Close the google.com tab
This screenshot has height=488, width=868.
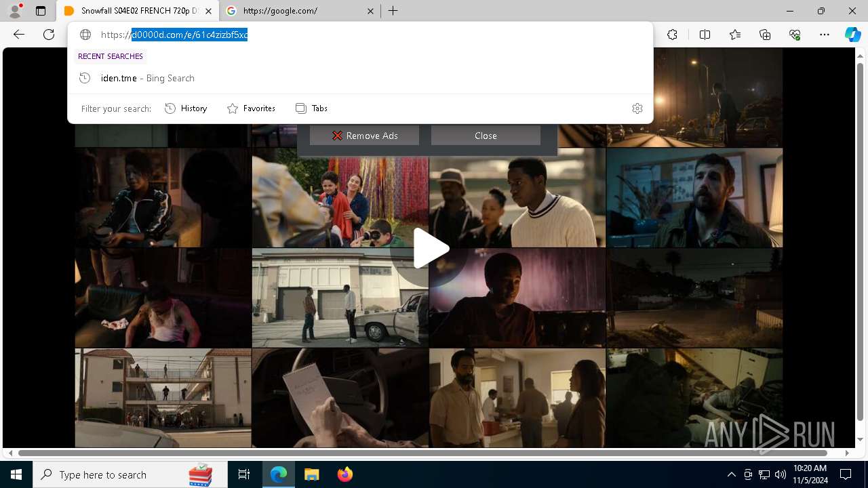370,11
